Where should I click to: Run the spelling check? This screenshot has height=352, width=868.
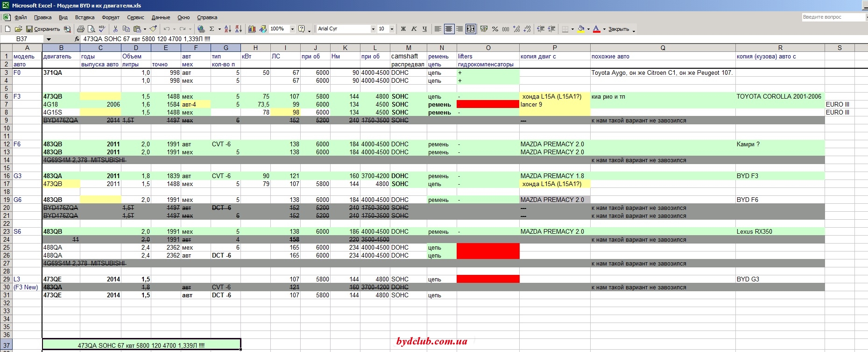click(102, 29)
